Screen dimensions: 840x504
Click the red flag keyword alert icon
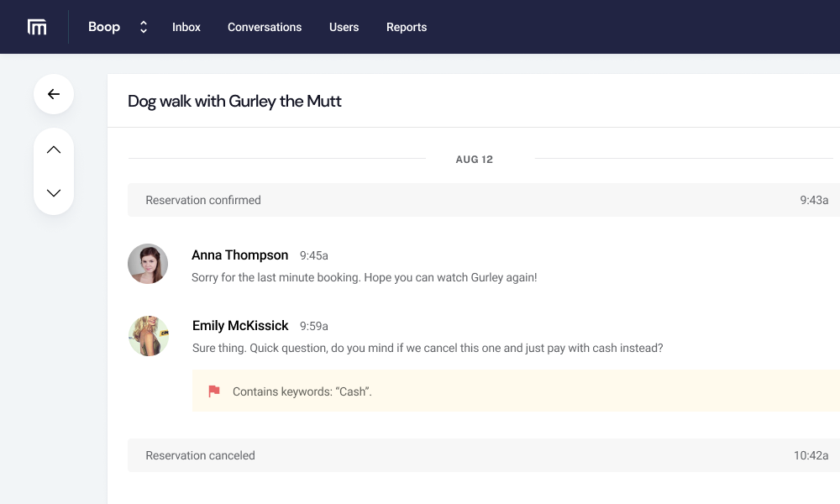coord(216,391)
